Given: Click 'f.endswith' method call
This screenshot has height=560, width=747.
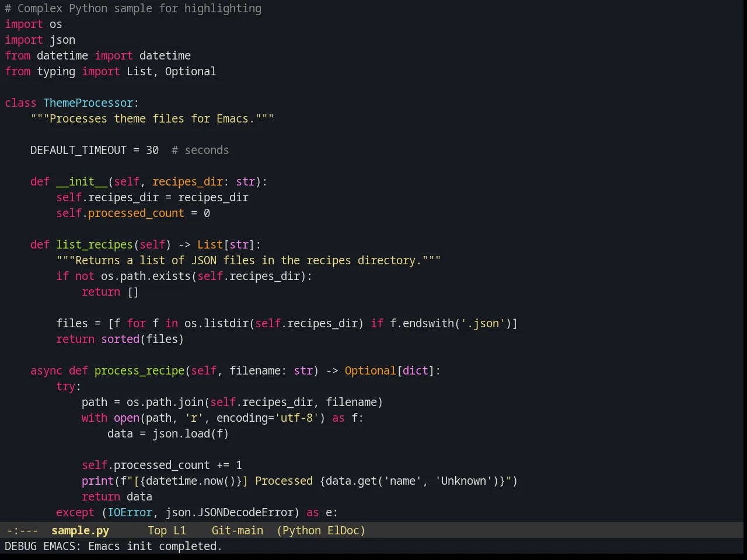Looking at the screenshot, I should [x=422, y=323].
